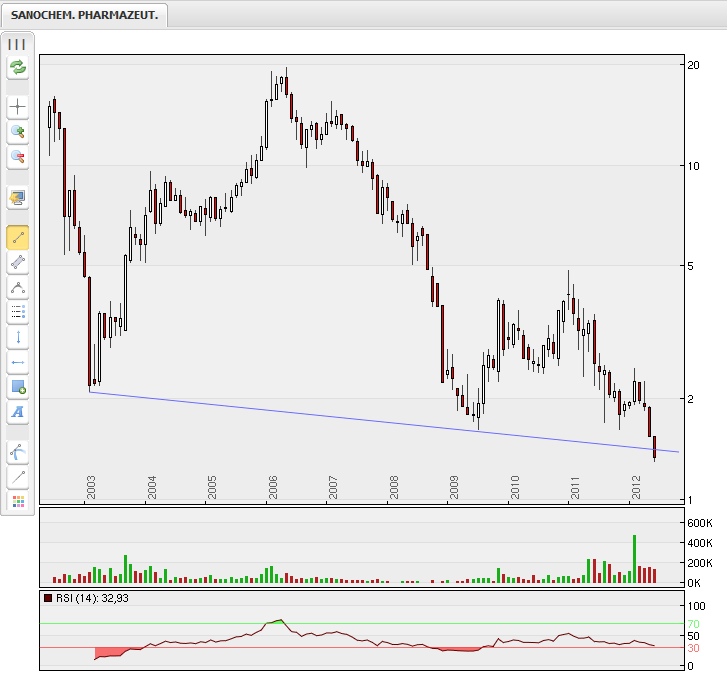
Task: Select the thin ray line tool
Action: pos(18,477)
